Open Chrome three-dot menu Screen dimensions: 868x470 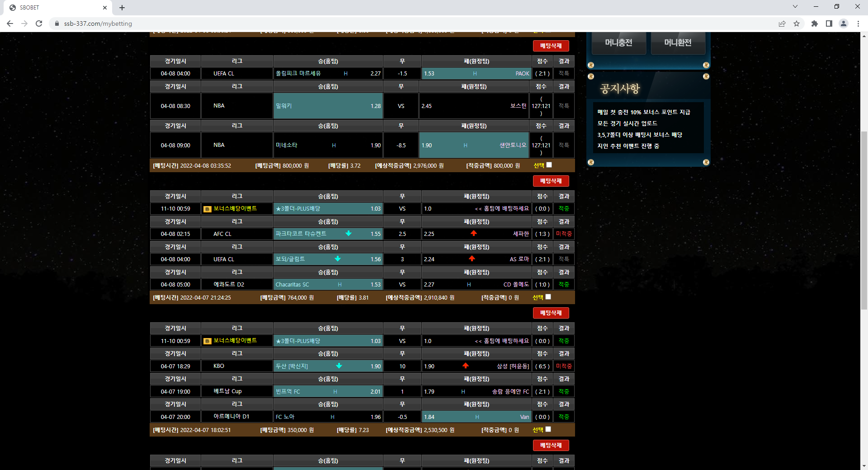coord(858,23)
